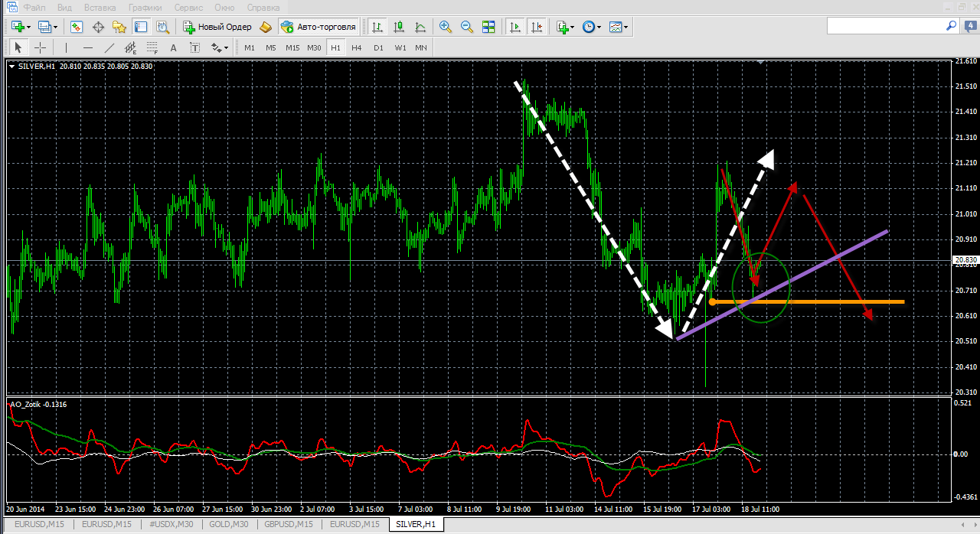Open the new chart dropdown
The height and width of the screenshot is (534, 980).
(20, 27)
